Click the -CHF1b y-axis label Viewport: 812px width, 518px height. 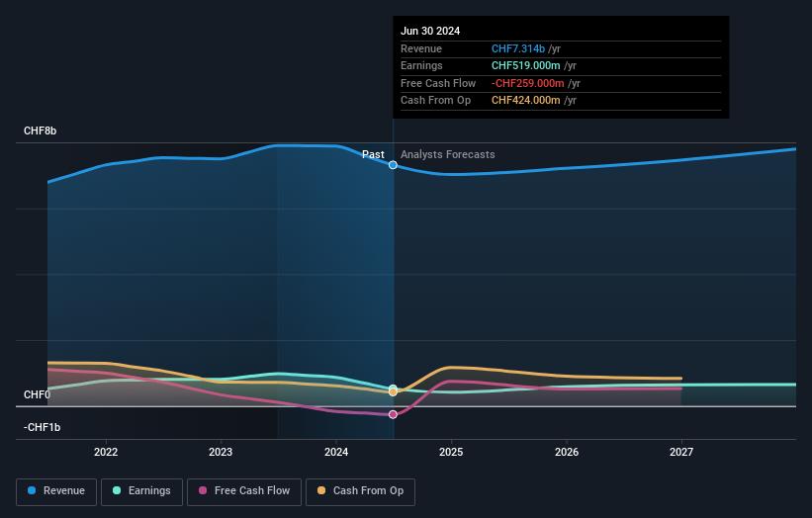point(42,427)
